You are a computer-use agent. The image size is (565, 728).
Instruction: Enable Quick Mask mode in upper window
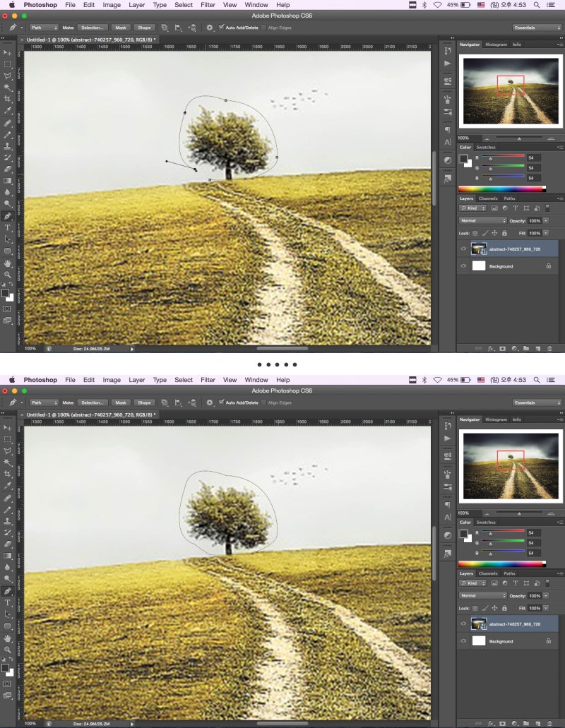(x=7, y=309)
